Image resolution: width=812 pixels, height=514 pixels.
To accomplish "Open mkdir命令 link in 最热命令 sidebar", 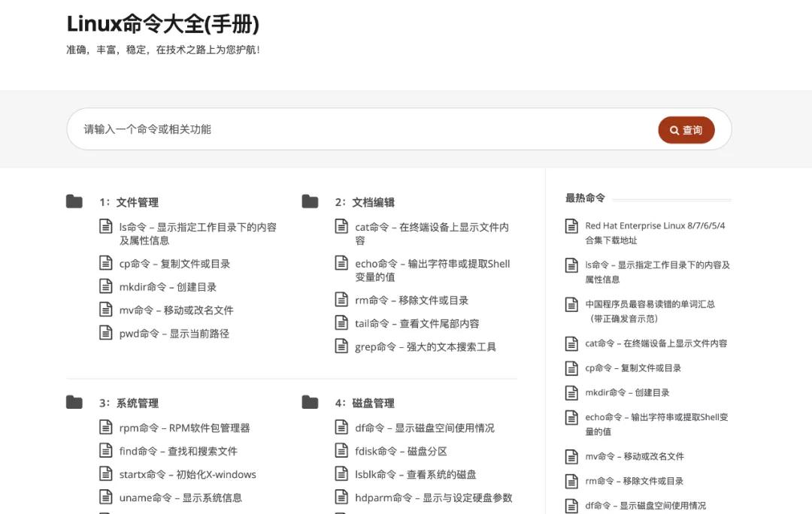I will [627, 392].
